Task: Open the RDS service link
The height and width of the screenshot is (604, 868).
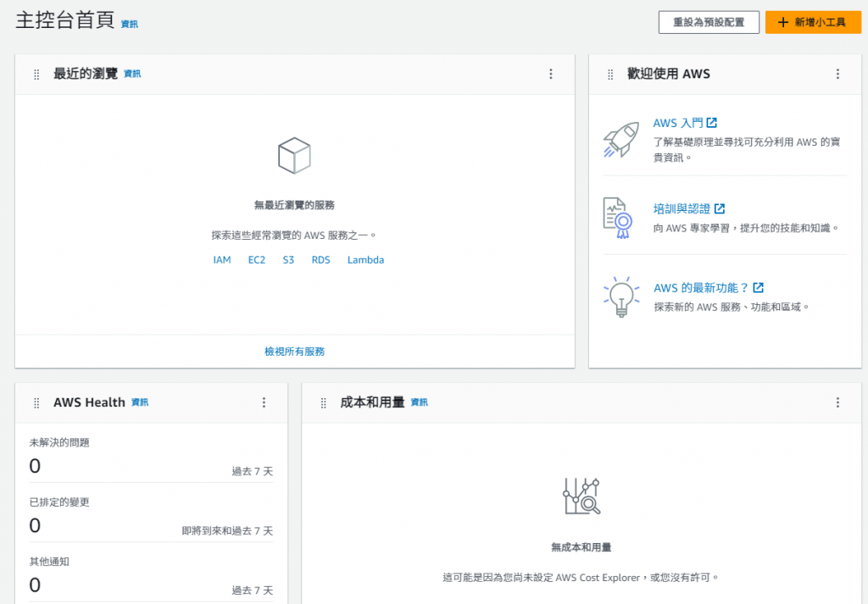Action: point(320,260)
